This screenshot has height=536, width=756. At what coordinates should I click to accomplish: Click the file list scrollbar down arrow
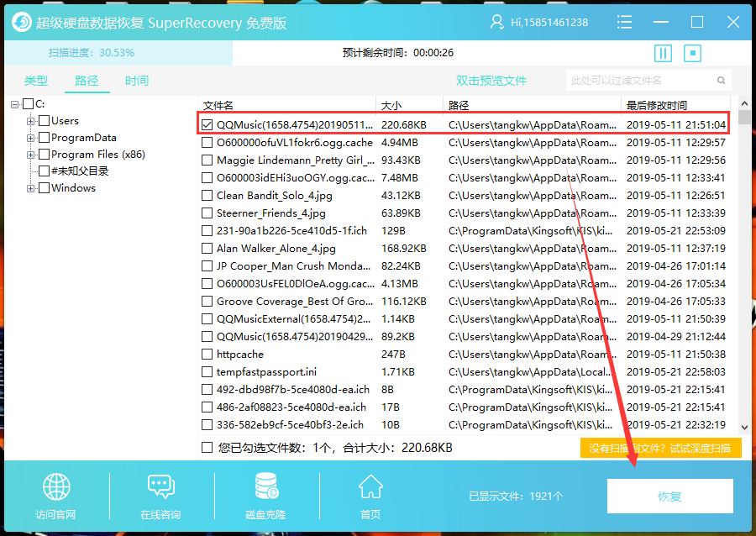[744, 427]
